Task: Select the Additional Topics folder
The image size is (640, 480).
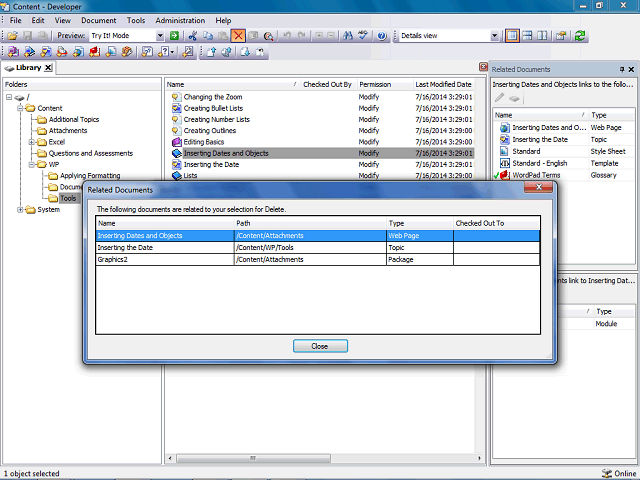Action: click(74, 120)
